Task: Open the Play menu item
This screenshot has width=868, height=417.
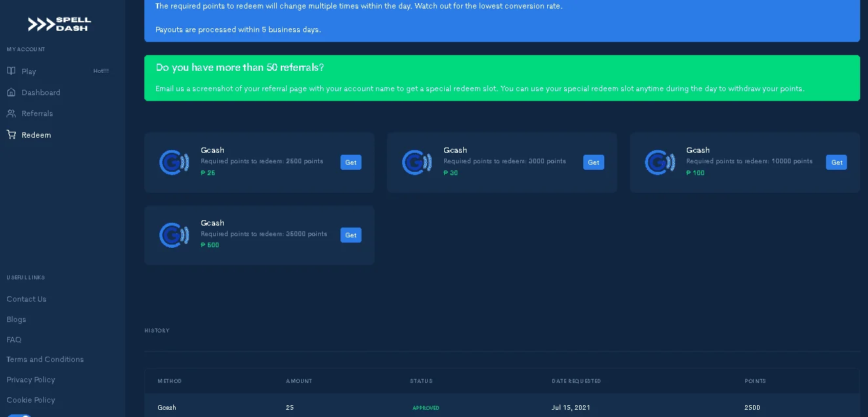Action: [29, 71]
